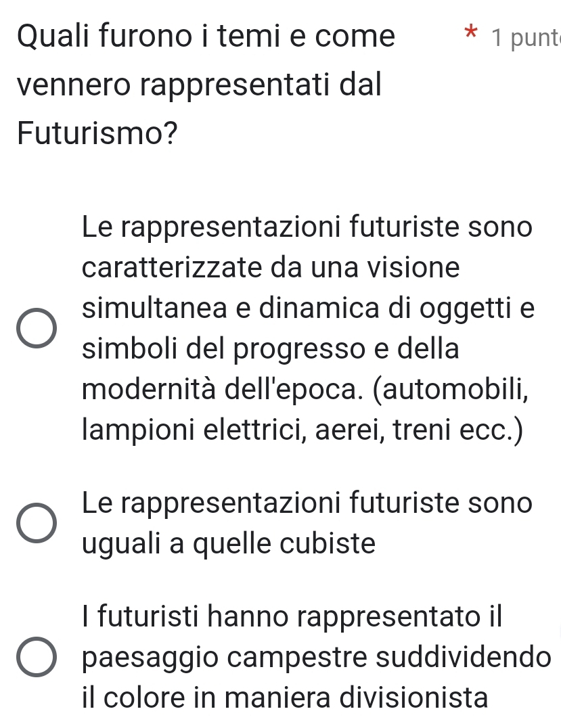
Task: Click first option's opening line 'Le rappresentazioni futuriste sono'
Action: [308, 227]
